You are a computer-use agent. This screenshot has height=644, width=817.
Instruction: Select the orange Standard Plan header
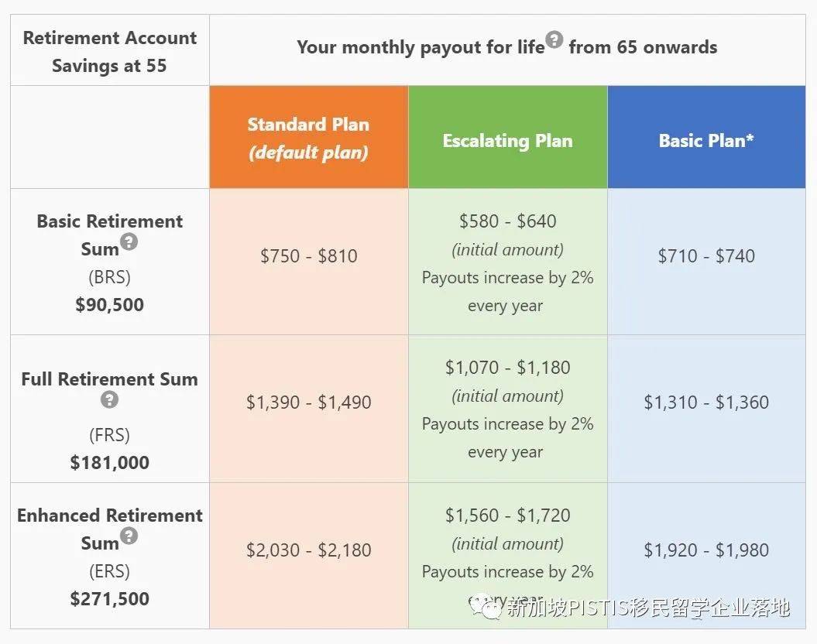pyautogui.click(x=308, y=138)
